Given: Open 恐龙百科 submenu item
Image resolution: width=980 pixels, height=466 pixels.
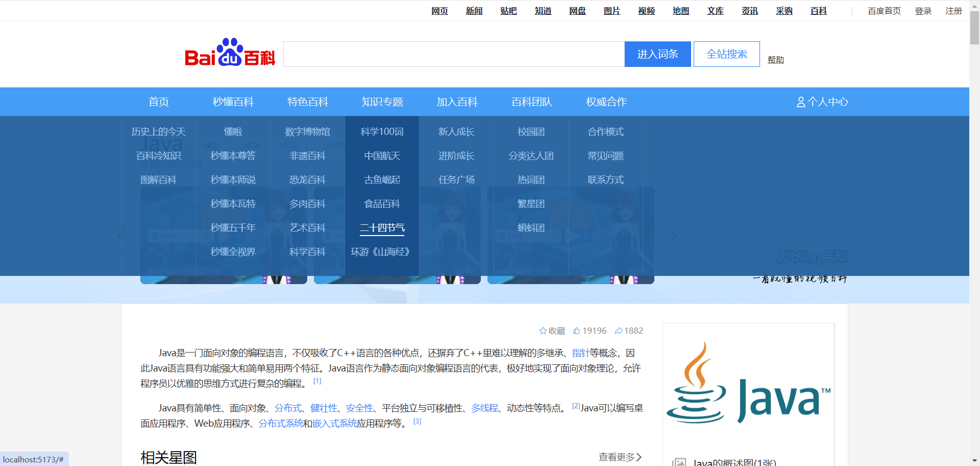Looking at the screenshot, I should point(308,180).
